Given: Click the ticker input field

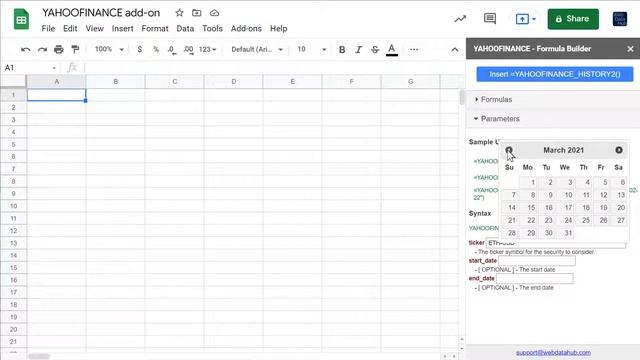Looking at the screenshot, I should click(556, 243).
